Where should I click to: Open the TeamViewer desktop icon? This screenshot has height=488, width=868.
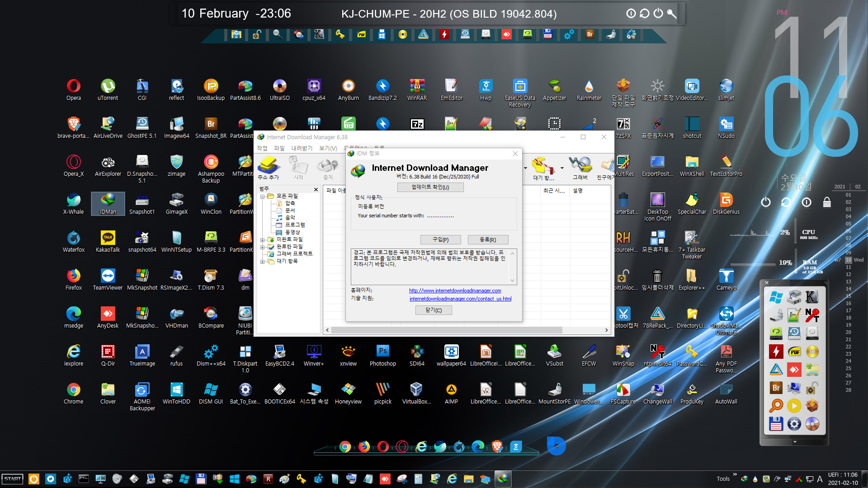tap(108, 279)
